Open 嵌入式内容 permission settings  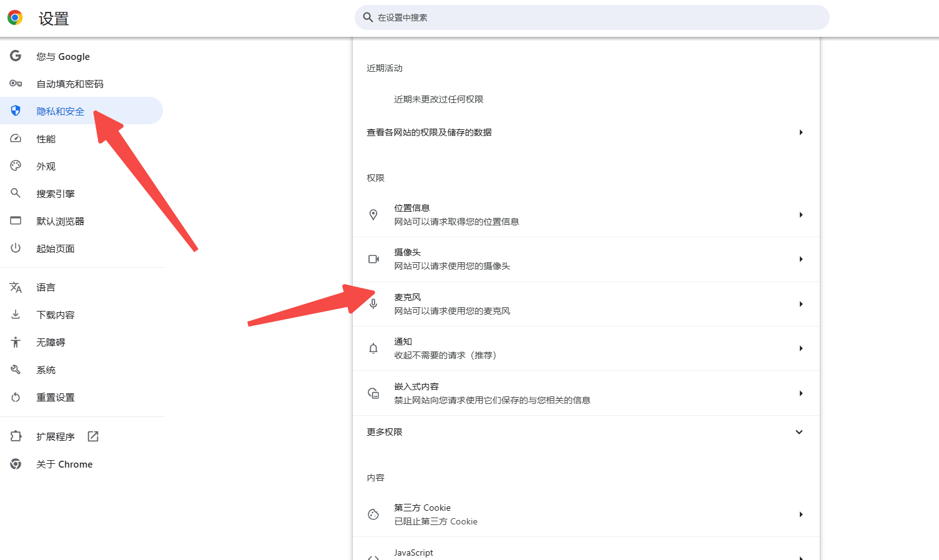click(x=586, y=393)
